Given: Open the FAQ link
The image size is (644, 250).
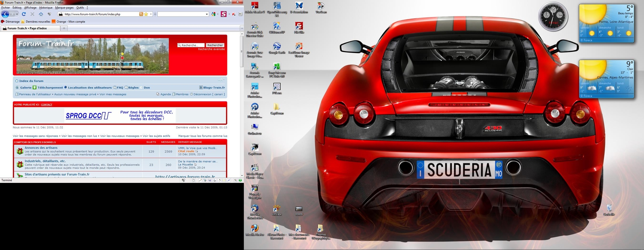Looking at the screenshot, I should [x=120, y=87].
